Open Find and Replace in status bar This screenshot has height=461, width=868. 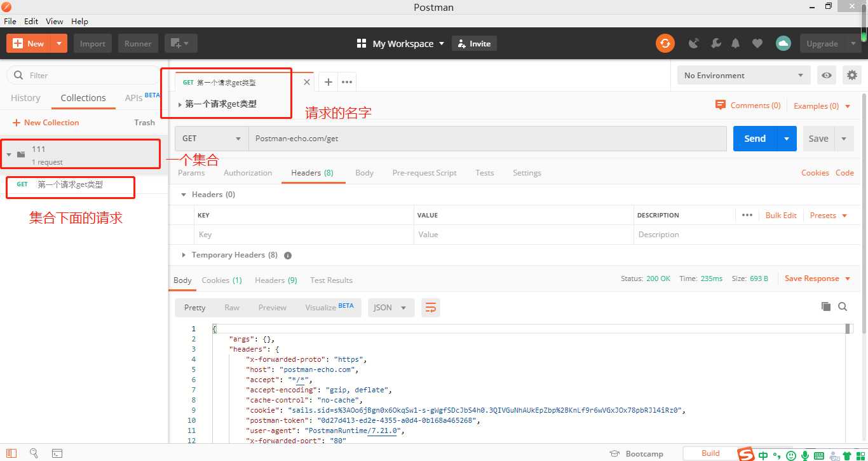(x=34, y=453)
